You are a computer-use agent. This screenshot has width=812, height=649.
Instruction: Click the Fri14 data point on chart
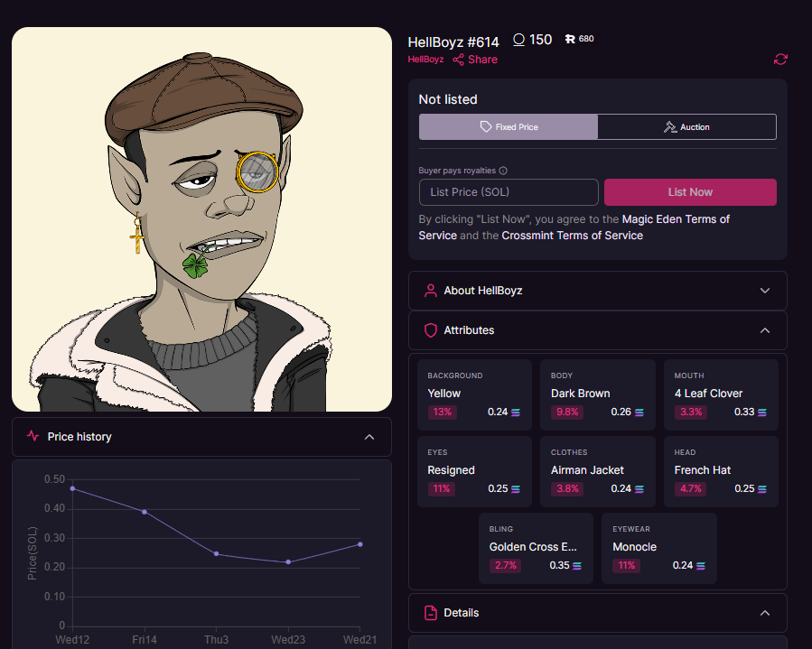coord(145,512)
